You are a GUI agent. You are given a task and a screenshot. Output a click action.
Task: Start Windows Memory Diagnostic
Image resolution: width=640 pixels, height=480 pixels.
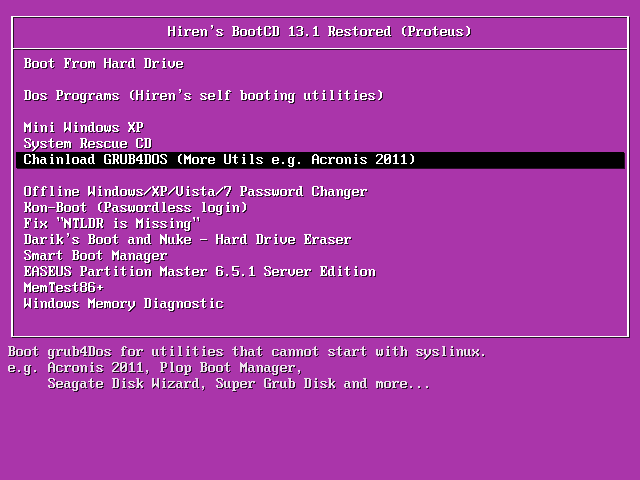[x=124, y=304]
